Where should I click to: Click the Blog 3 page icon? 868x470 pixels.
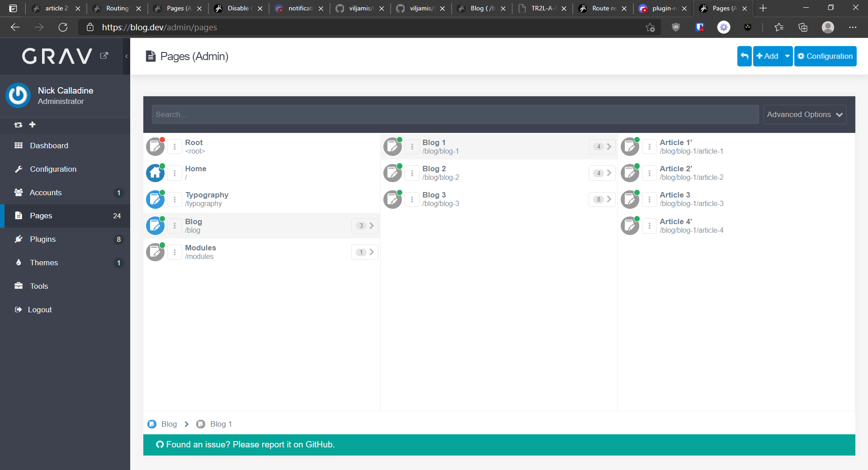[x=392, y=199]
